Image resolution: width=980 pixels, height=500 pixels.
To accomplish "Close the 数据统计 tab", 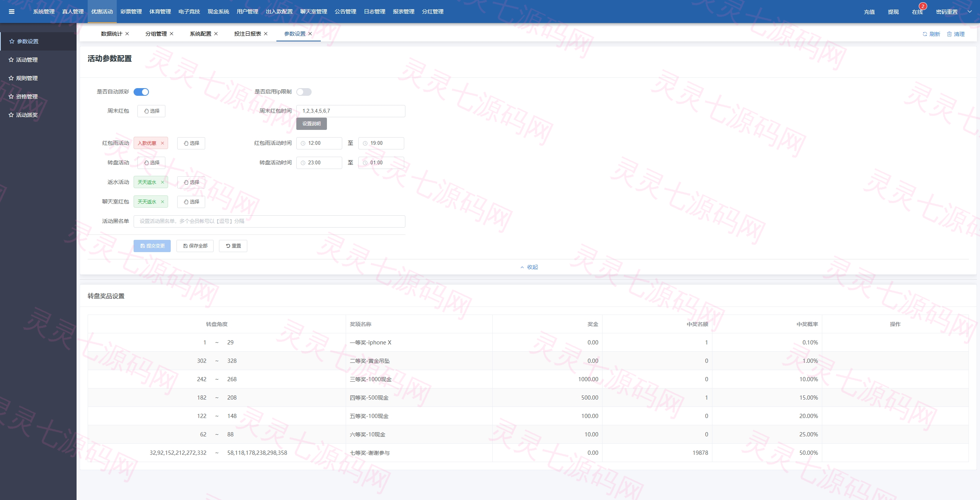I will coord(127,34).
